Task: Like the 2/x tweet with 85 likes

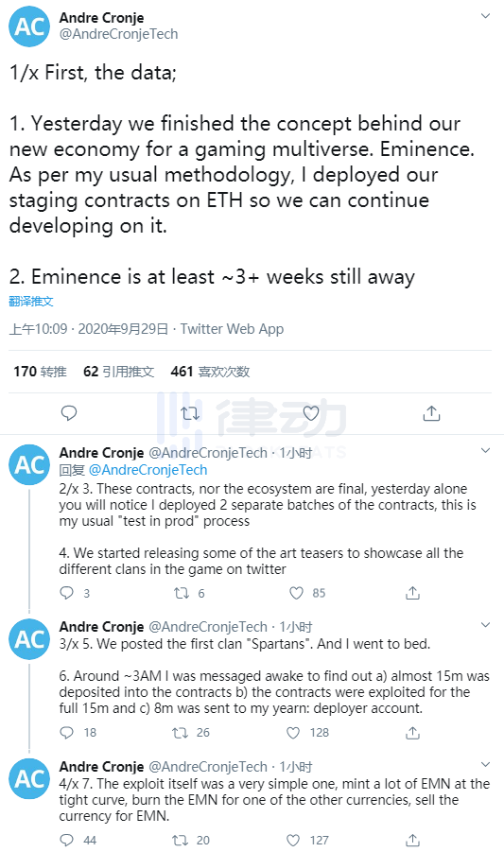Action: point(296,593)
